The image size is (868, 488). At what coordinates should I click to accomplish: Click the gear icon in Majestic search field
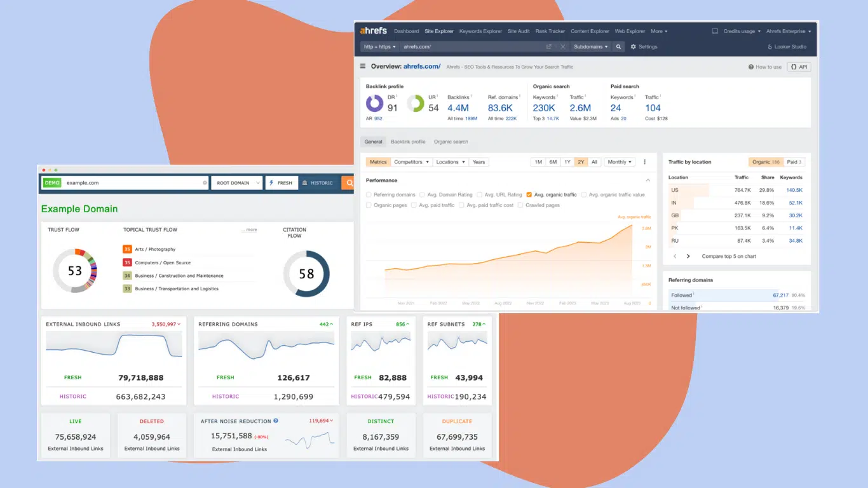(x=205, y=183)
